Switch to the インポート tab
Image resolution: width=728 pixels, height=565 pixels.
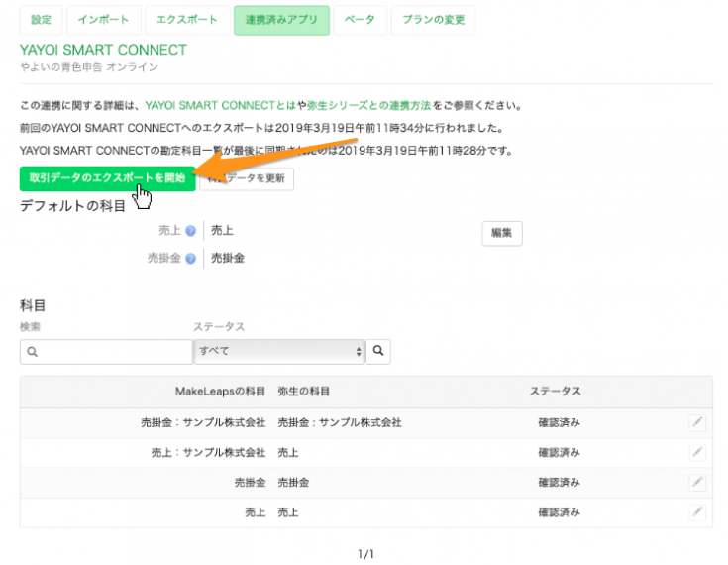pos(104,20)
